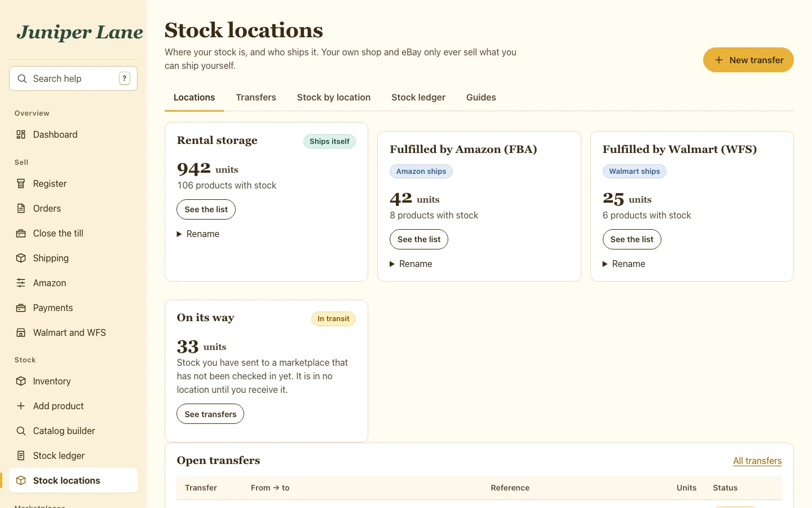Click the Stock locations sidebar icon
Image resolution: width=812 pixels, height=508 pixels.
[21, 480]
